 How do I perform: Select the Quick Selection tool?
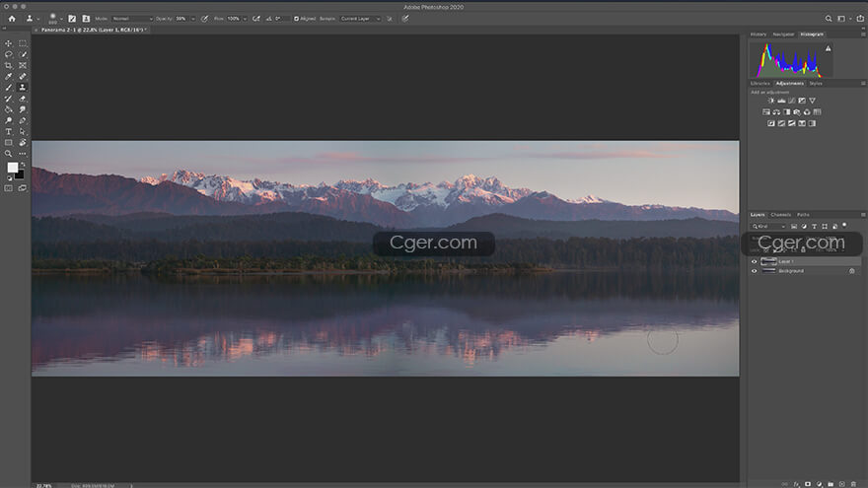23,54
